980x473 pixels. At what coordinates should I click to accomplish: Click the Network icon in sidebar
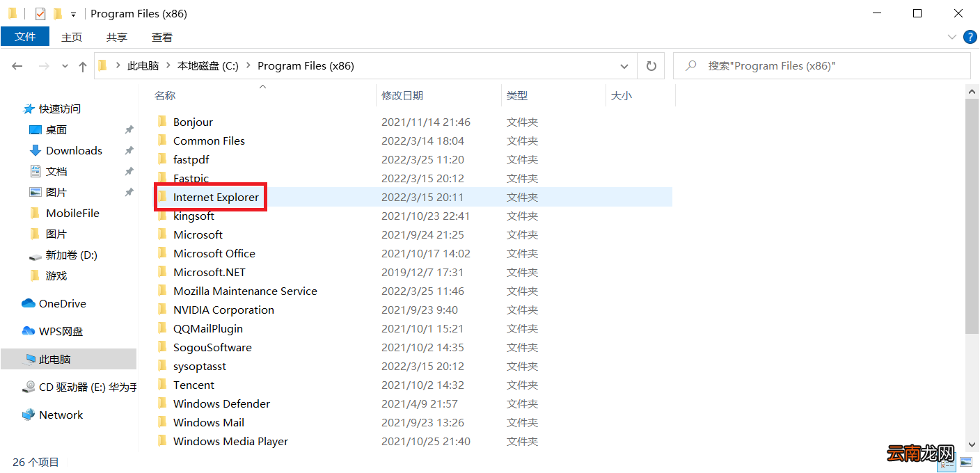[29, 415]
